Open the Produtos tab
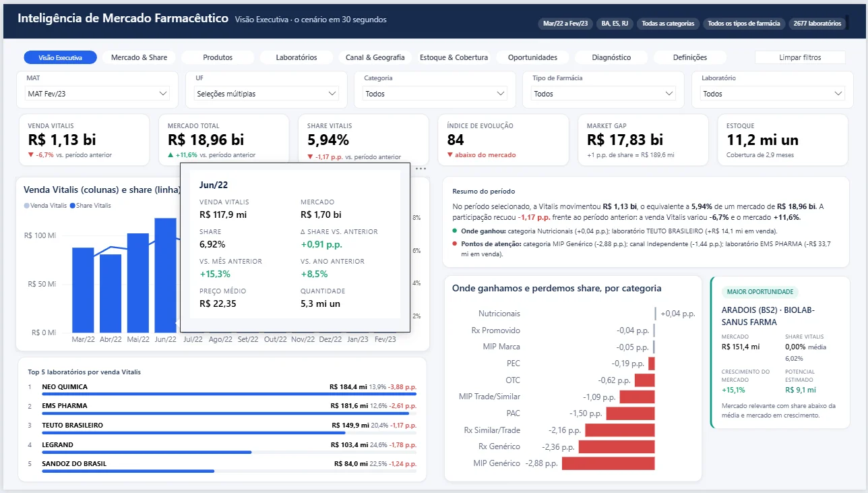Viewport: 868px width, 493px height. tap(218, 57)
